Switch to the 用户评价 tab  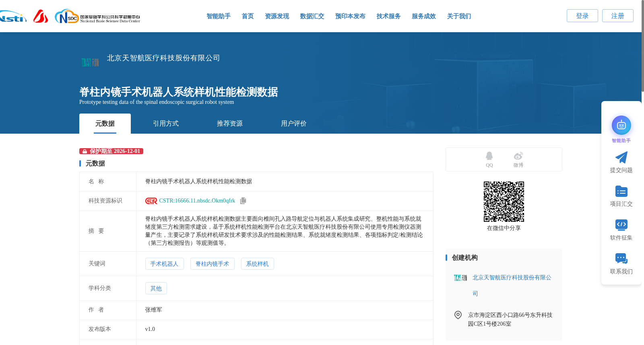click(x=294, y=124)
